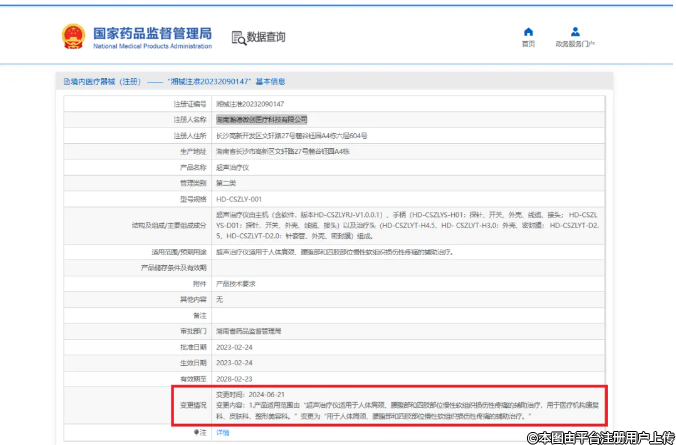Click the model value HD-CSZLY-001
The image size is (676, 445).
pos(238,199)
